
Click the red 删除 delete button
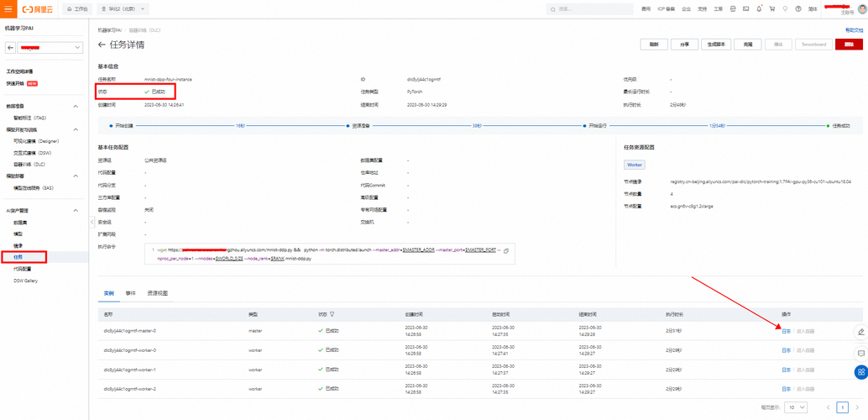849,45
